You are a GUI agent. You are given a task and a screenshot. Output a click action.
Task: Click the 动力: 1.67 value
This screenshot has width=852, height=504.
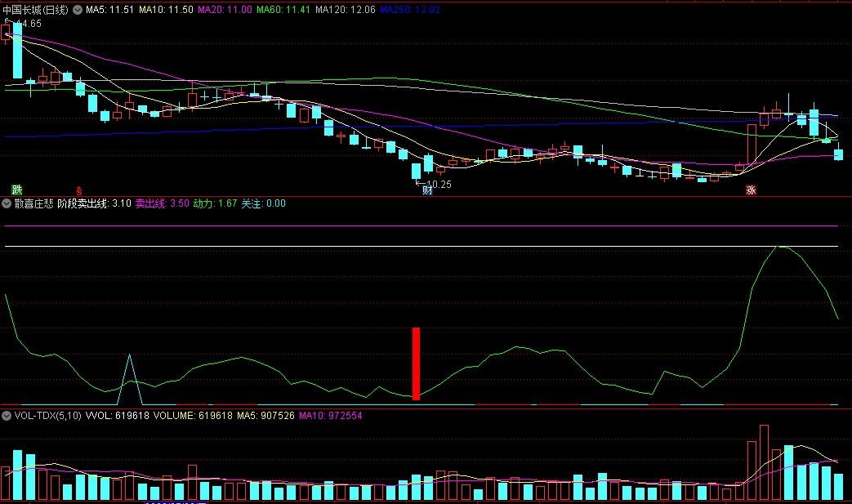[x=215, y=203]
